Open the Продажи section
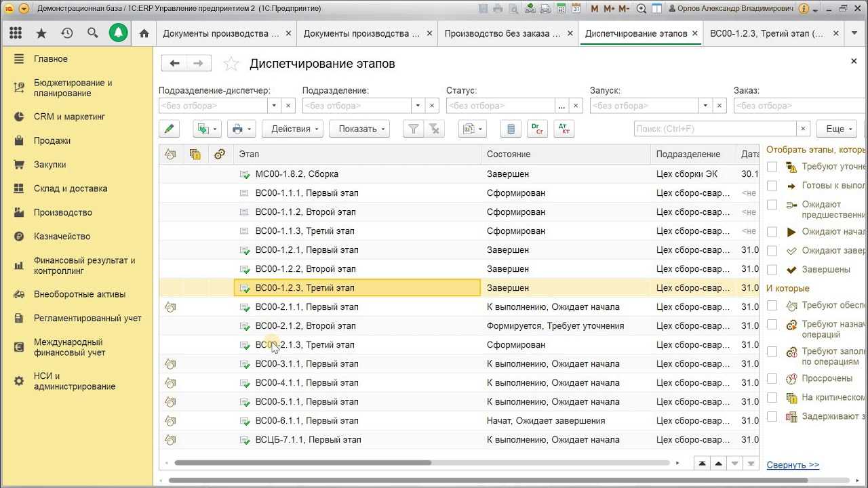The width and height of the screenshot is (868, 488). click(52, 140)
